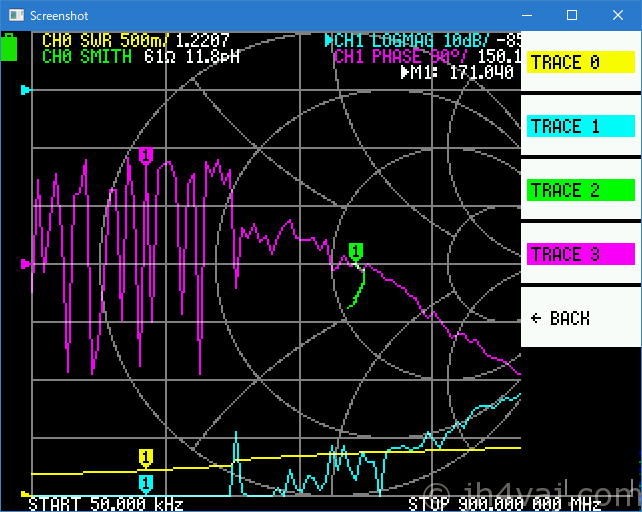This screenshot has height=512, width=642.
Task: Close the Screenshot window
Action: click(618, 16)
